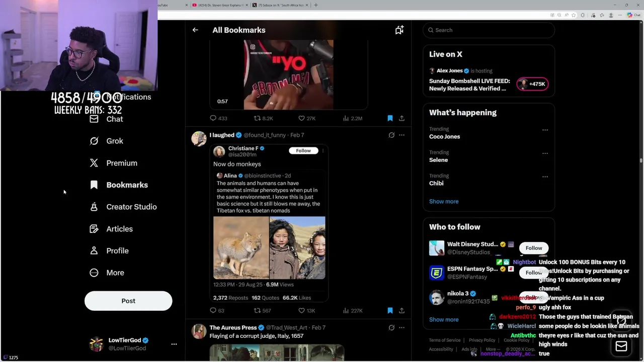Open more options for Coco Jones trend
The height and width of the screenshot is (362, 644).
pyautogui.click(x=545, y=130)
